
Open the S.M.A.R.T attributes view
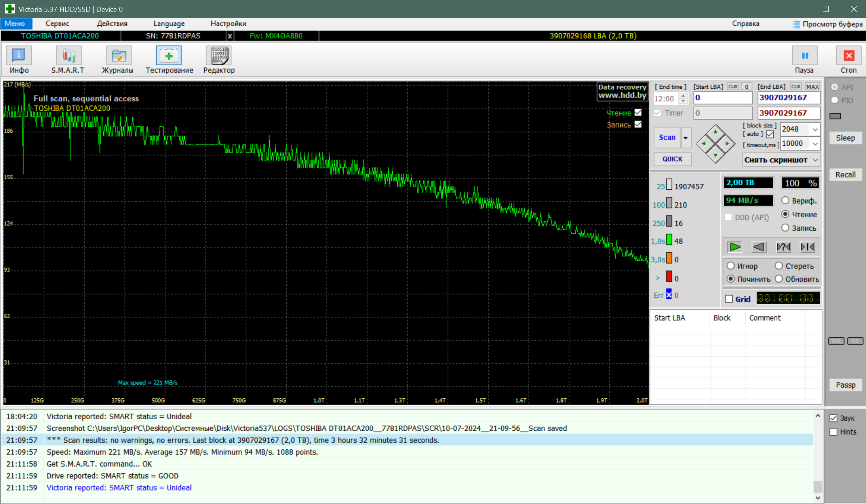tap(69, 56)
